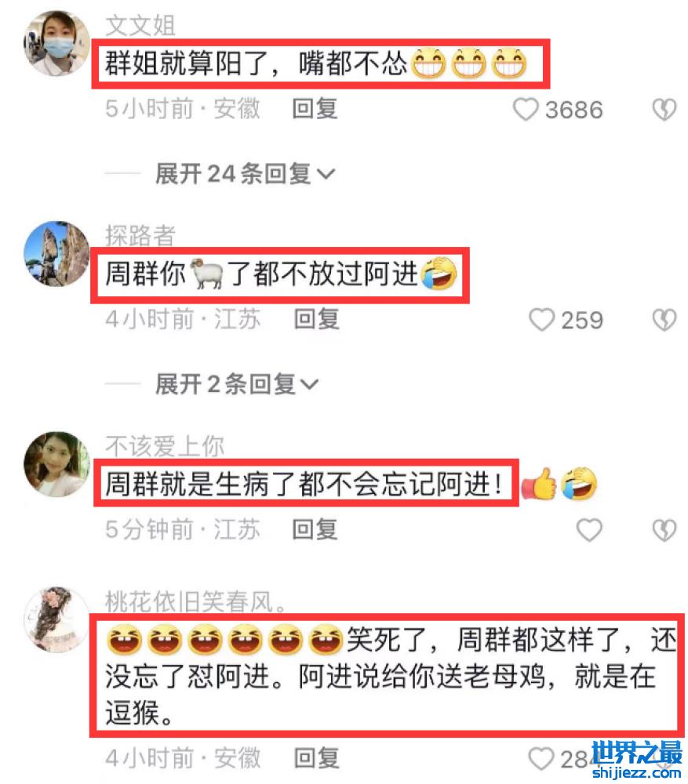Like 探路者's comment with 259 likes
The image size is (688, 784).
tap(541, 320)
